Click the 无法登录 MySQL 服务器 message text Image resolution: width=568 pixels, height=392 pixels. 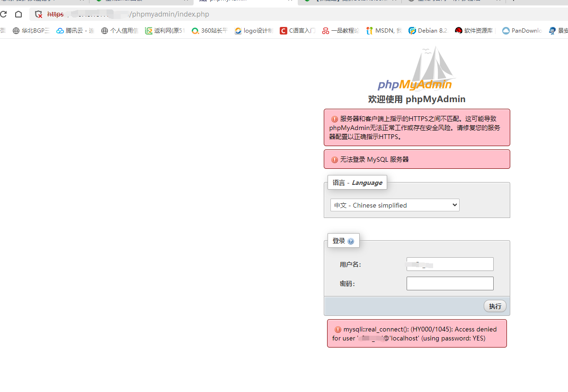(x=374, y=159)
